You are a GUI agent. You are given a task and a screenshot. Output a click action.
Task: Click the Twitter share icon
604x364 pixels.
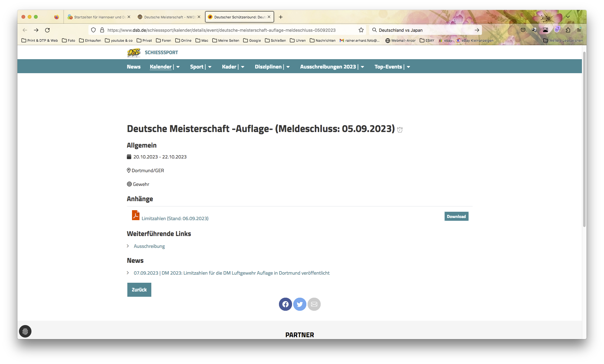click(300, 304)
